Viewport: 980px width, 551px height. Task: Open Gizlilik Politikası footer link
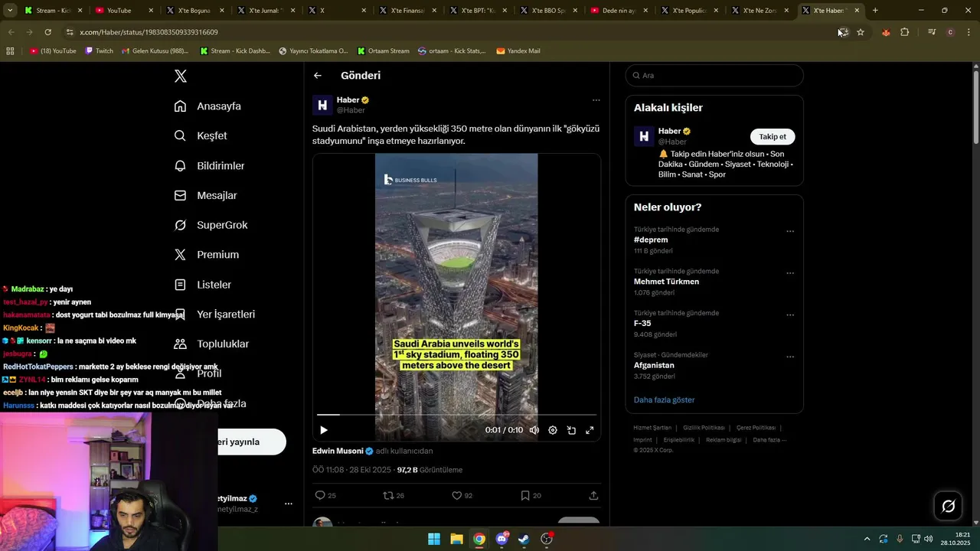coord(704,428)
